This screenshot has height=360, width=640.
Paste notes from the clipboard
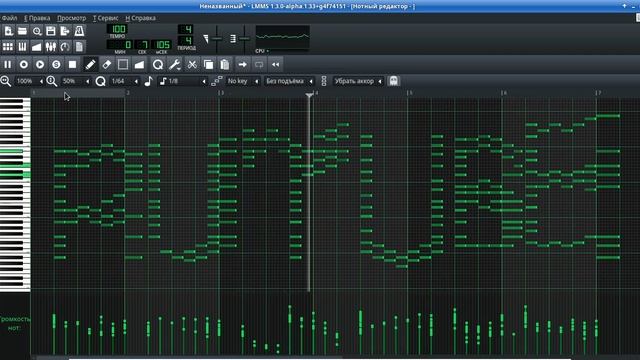click(224, 64)
